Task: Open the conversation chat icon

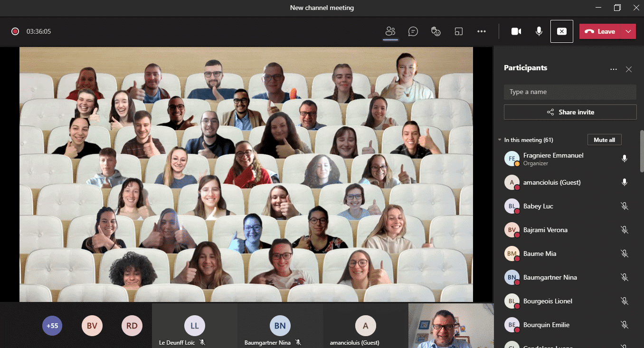Action: 413,31
